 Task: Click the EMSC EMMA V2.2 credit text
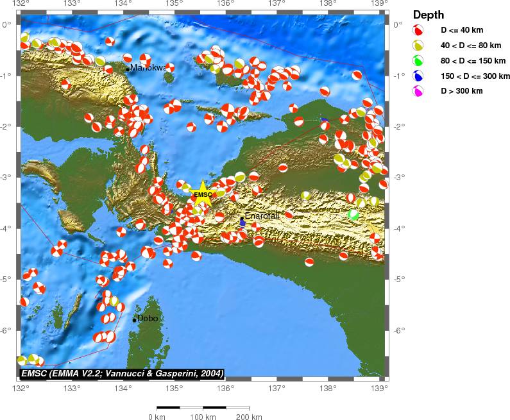(122, 373)
